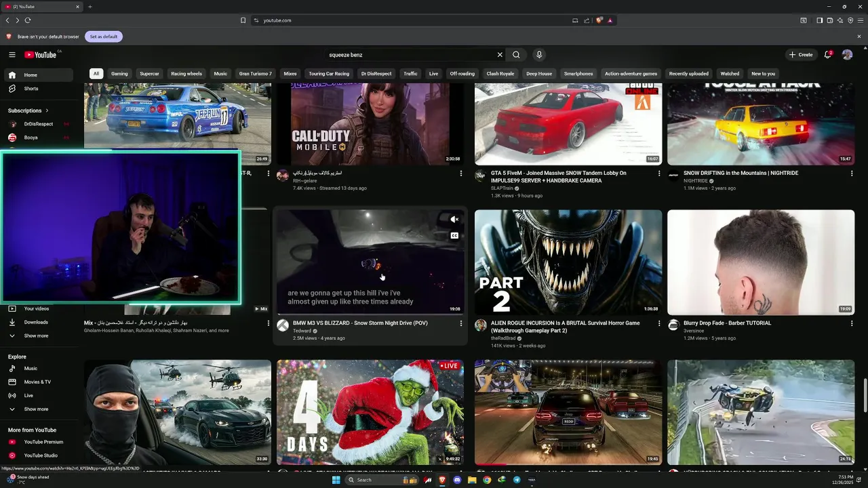Open the Grinch 4 DAYS live thumbnail
Screen dimensions: 868x488
[x=370, y=412]
